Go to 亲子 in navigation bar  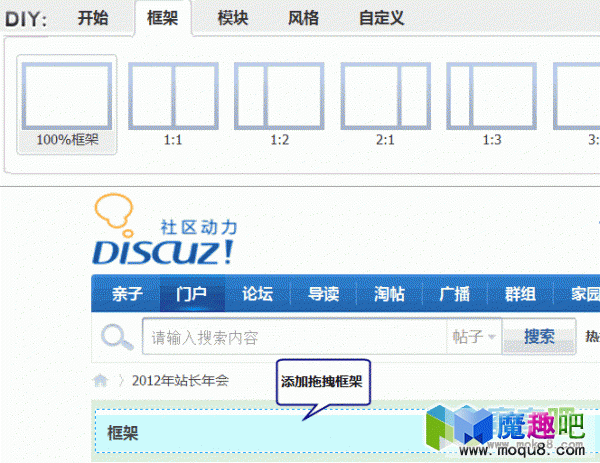(127, 294)
